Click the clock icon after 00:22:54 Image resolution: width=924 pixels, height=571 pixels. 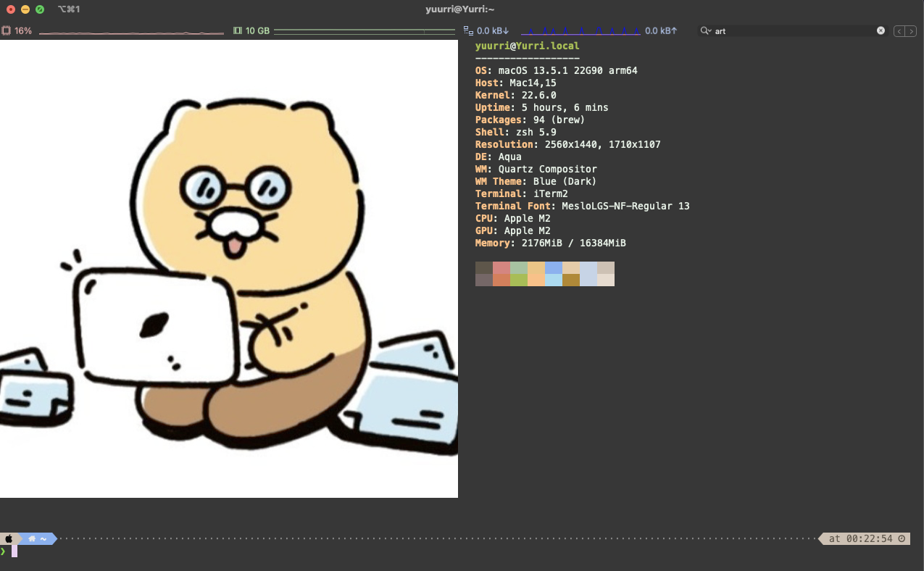[x=901, y=538]
